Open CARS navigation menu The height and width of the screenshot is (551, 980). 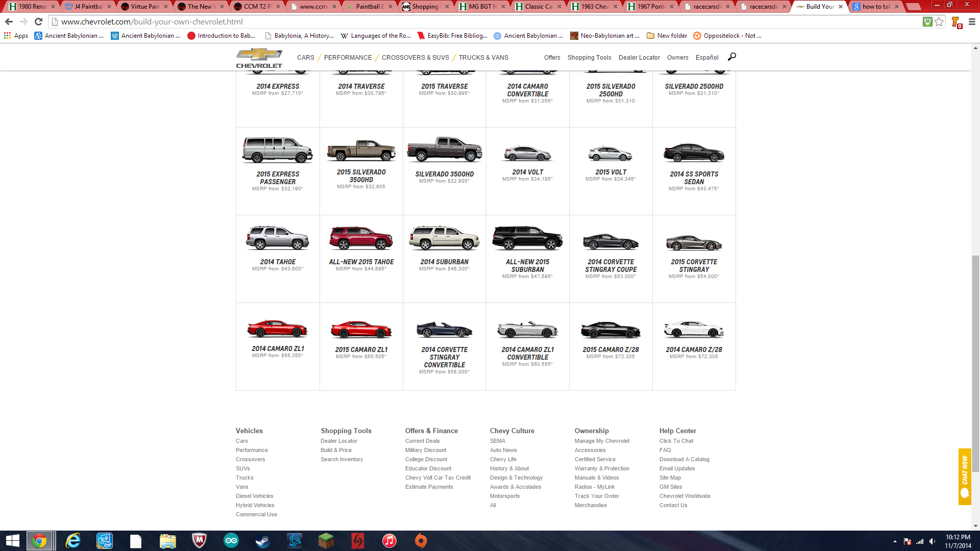(x=306, y=58)
